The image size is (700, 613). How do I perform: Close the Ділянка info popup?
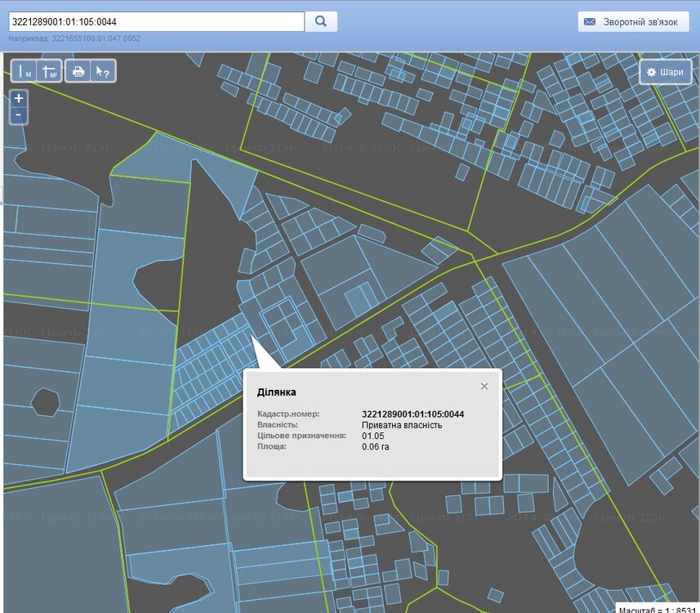[x=484, y=387]
